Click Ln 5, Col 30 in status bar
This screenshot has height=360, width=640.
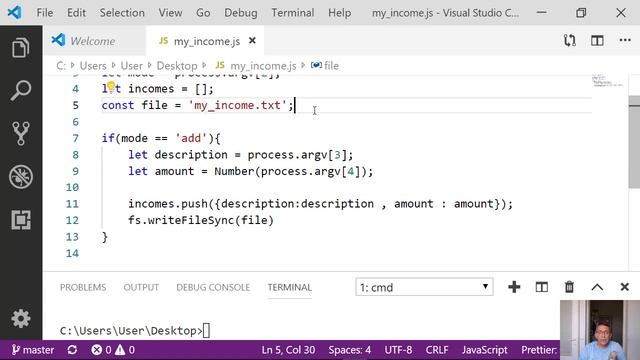pyautogui.click(x=288, y=350)
